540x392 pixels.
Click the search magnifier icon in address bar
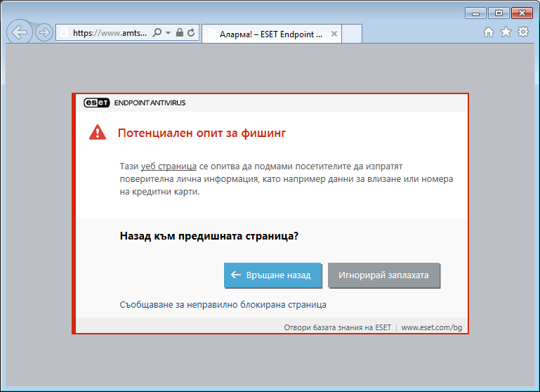tap(157, 33)
